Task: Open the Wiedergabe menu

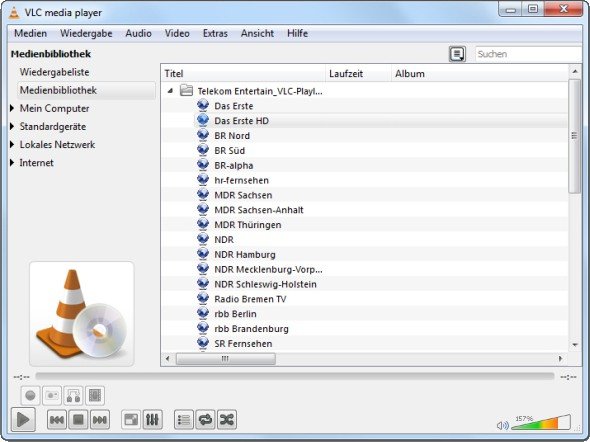Action: click(86, 33)
